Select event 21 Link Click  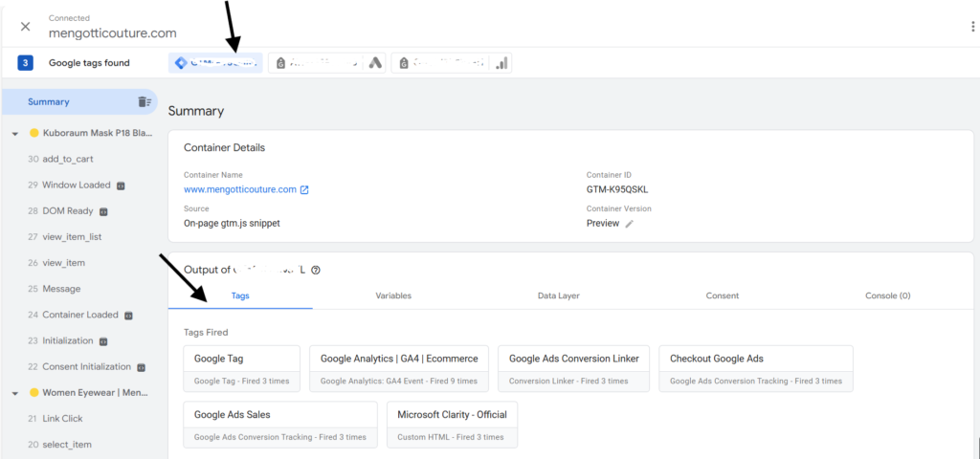pos(55,419)
